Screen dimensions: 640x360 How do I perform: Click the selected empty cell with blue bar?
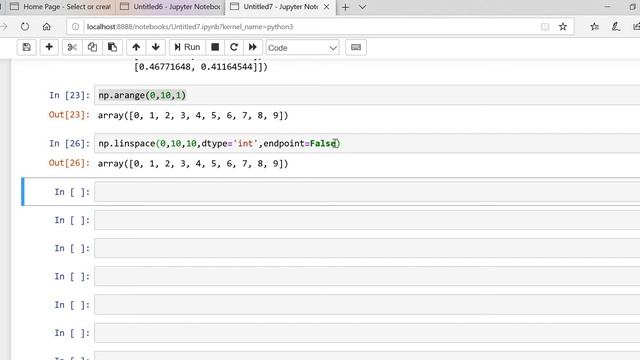pyautogui.click(x=367, y=192)
